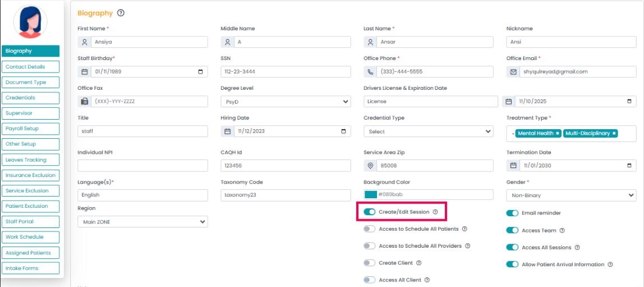Turn off the Email reminder toggle
This screenshot has height=287, width=644.
(512, 213)
